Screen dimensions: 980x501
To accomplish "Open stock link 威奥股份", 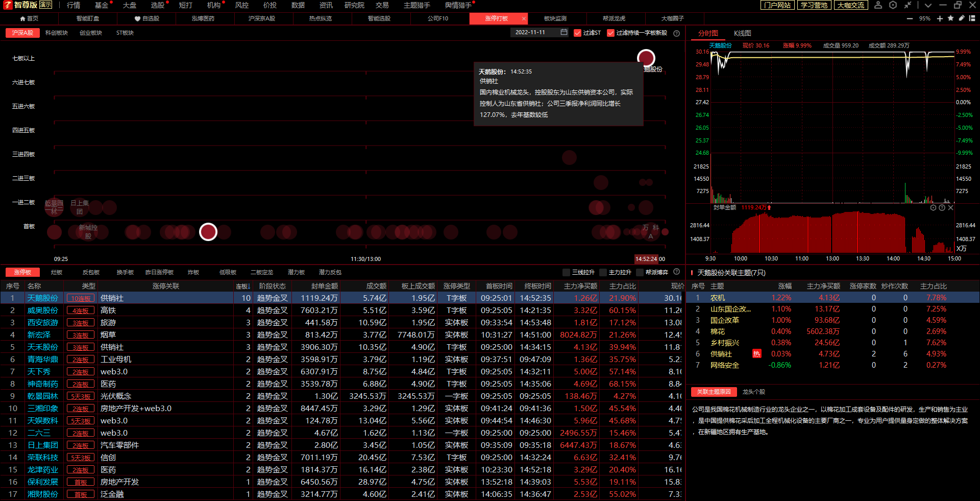I will [43, 310].
